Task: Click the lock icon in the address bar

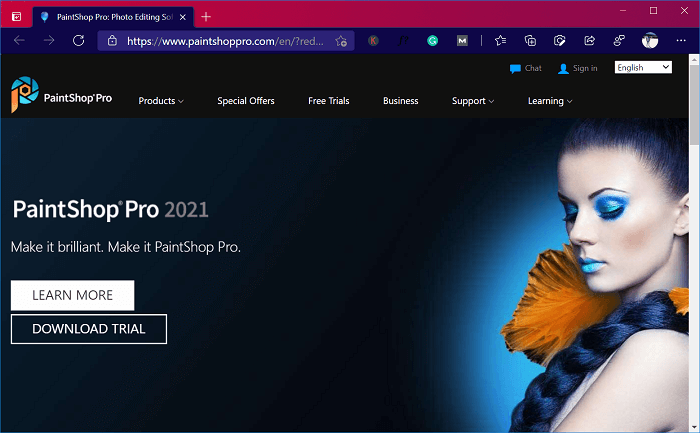Action: point(112,41)
